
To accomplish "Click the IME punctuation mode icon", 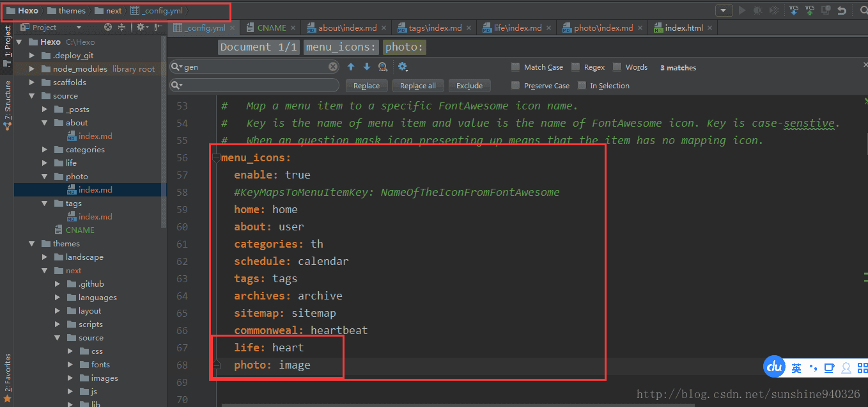I will (813, 367).
